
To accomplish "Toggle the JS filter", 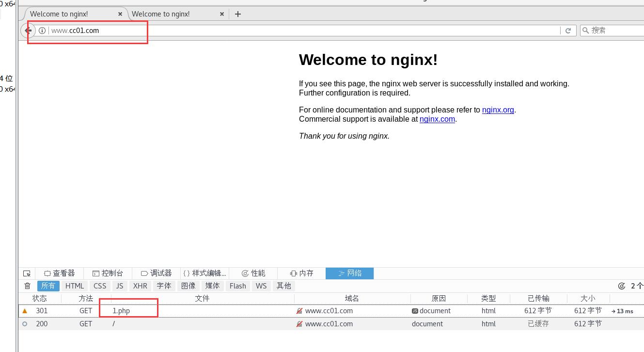I will point(120,286).
